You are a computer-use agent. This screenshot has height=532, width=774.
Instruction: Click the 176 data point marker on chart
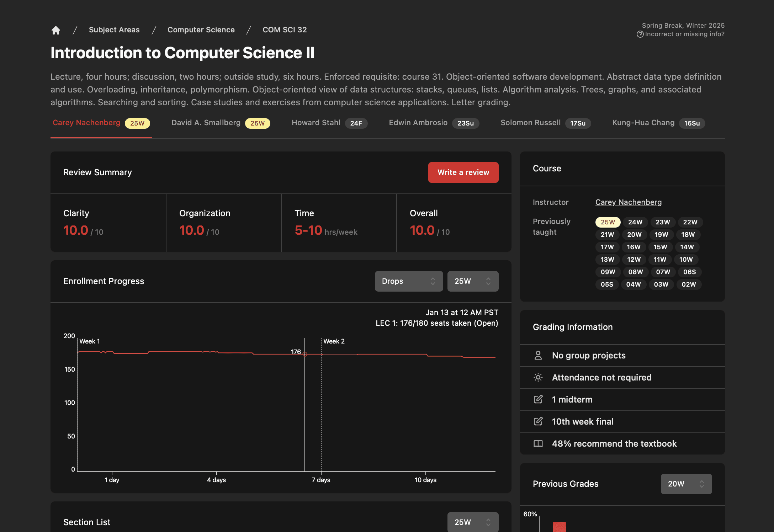pyautogui.click(x=305, y=354)
